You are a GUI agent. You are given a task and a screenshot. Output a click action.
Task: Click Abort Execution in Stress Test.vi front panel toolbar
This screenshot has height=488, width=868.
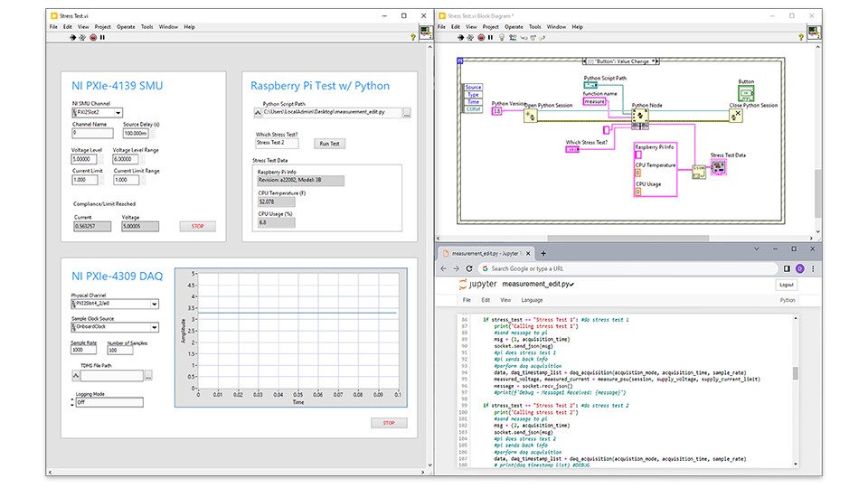point(93,38)
